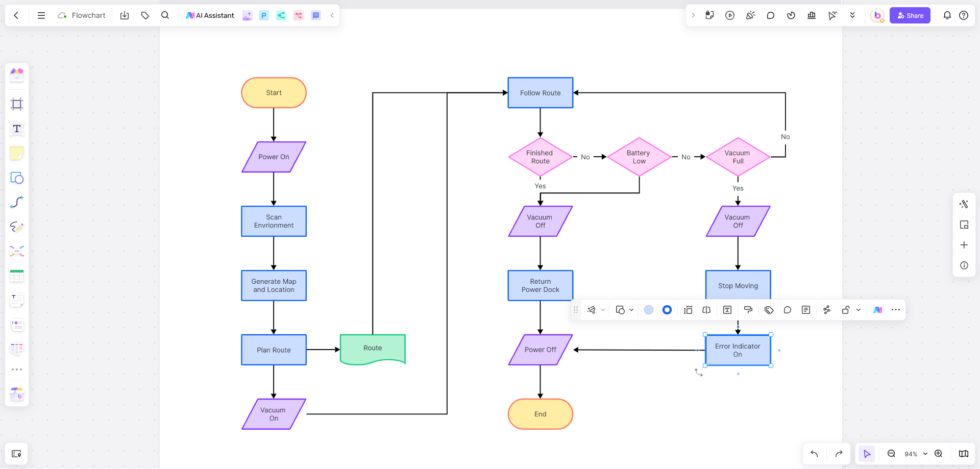Collapse the AI tools strip chevron

click(332, 15)
